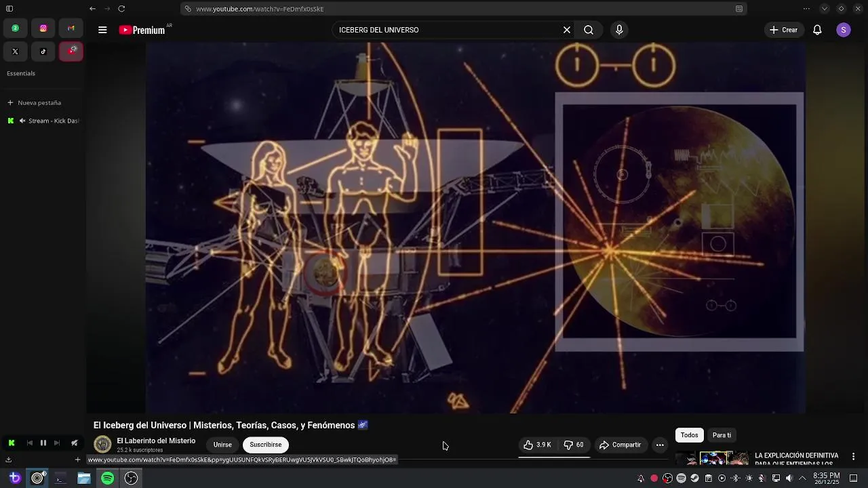The width and height of the screenshot is (868, 488).
Task: Skip to next track in sidebar media controls
Action: coord(57,443)
